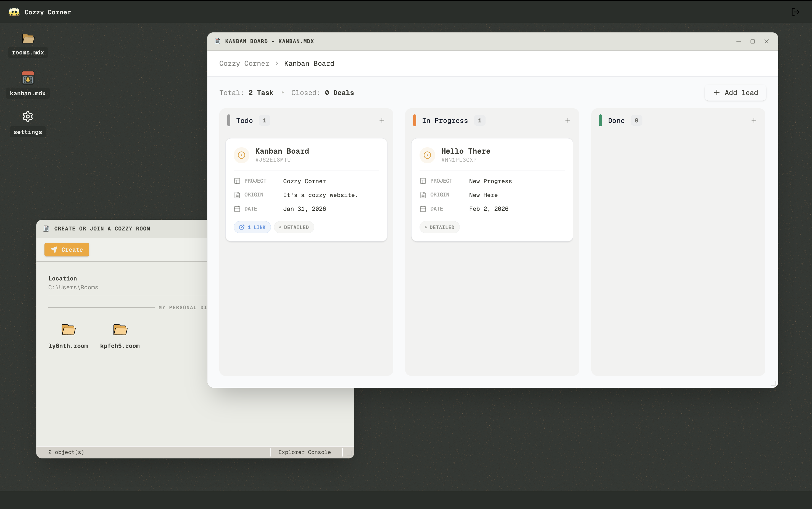Click the status circle icon on Kanban Board card

click(x=241, y=155)
